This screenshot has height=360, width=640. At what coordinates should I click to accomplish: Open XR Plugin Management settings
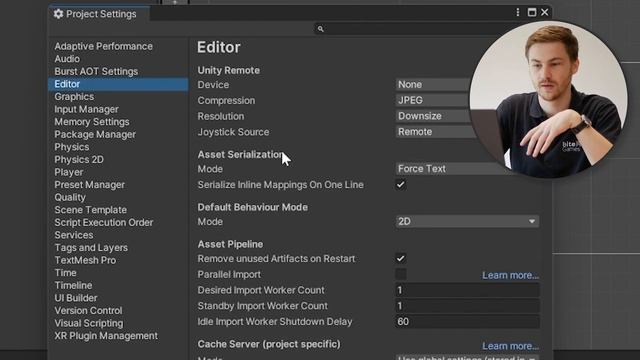click(106, 336)
